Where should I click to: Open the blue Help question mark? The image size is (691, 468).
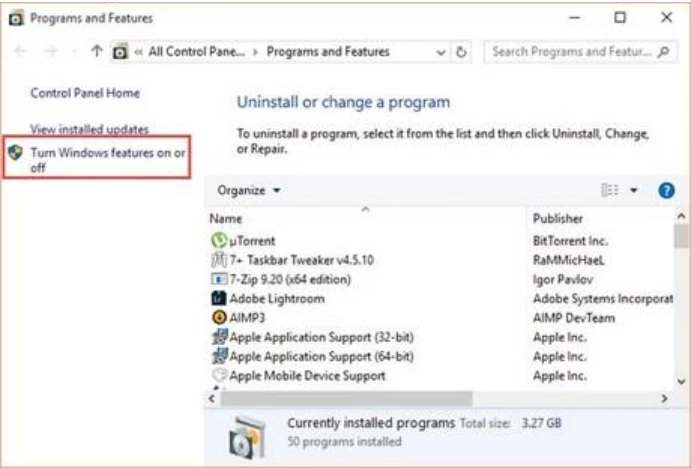(x=666, y=190)
